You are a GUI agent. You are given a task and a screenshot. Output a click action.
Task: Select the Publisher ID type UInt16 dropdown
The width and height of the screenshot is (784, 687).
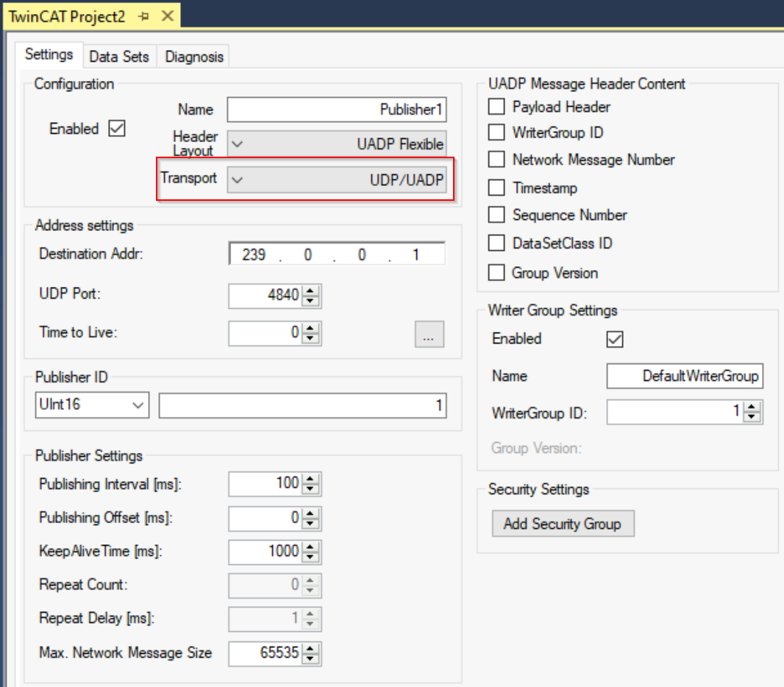tap(92, 405)
